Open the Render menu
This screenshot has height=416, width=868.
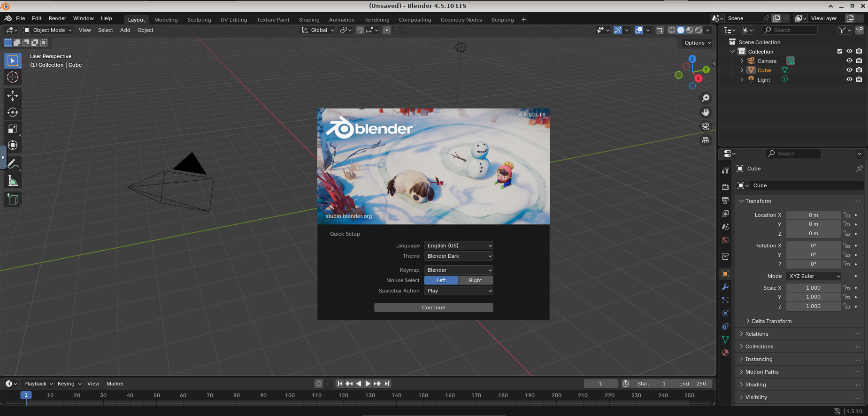click(57, 18)
